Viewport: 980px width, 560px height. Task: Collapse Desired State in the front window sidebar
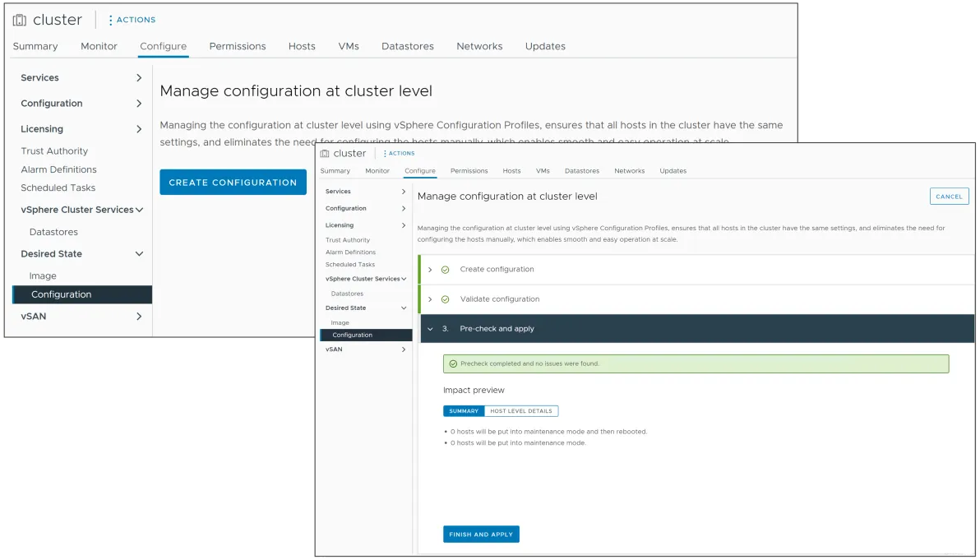(404, 308)
